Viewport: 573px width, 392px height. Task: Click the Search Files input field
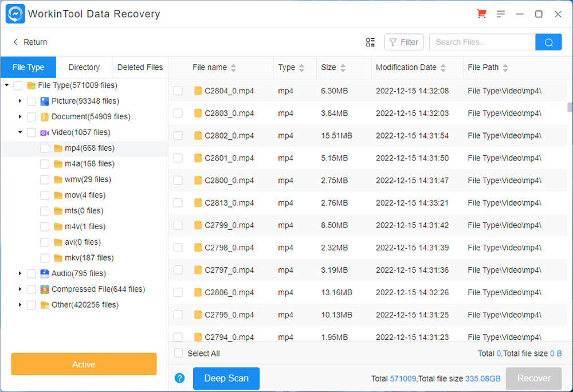(482, 42)
